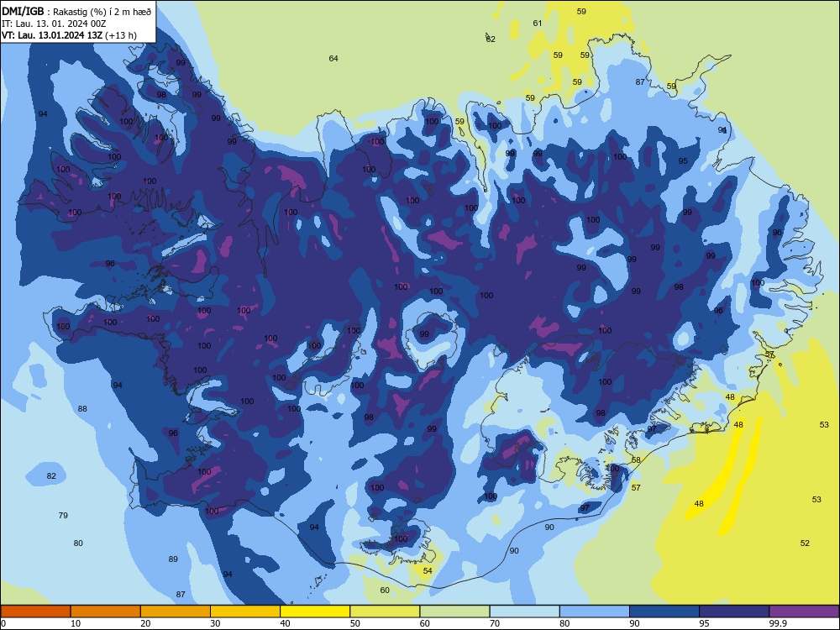Select the 'Rakastig (%) í 2 m hæð' label
Viewport: 840px width, 630px height.
pyautogui.click(x=102, y=12)
